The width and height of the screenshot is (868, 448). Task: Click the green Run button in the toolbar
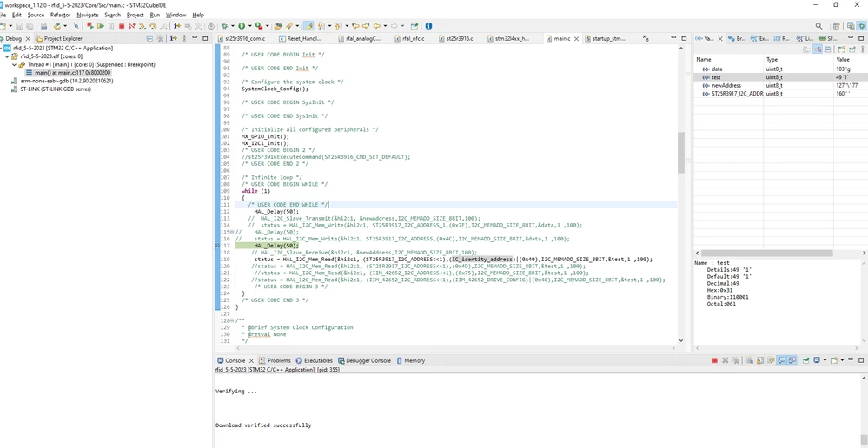point(242,26)
